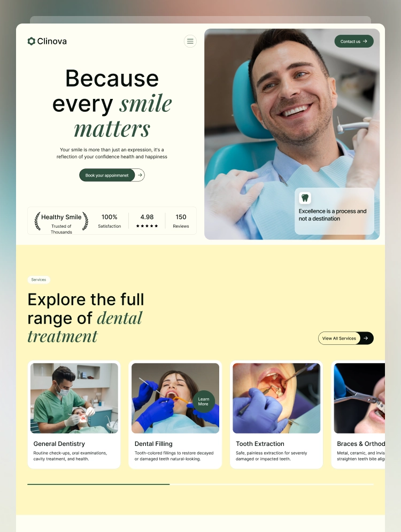Click arrow icon on View All Services
The image size is (401, 532).
(366, 338)
